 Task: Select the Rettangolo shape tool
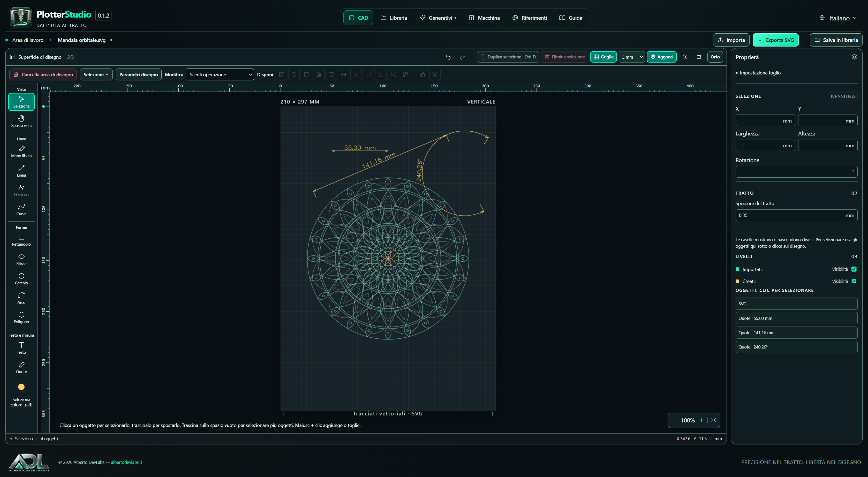coord(21,240)
